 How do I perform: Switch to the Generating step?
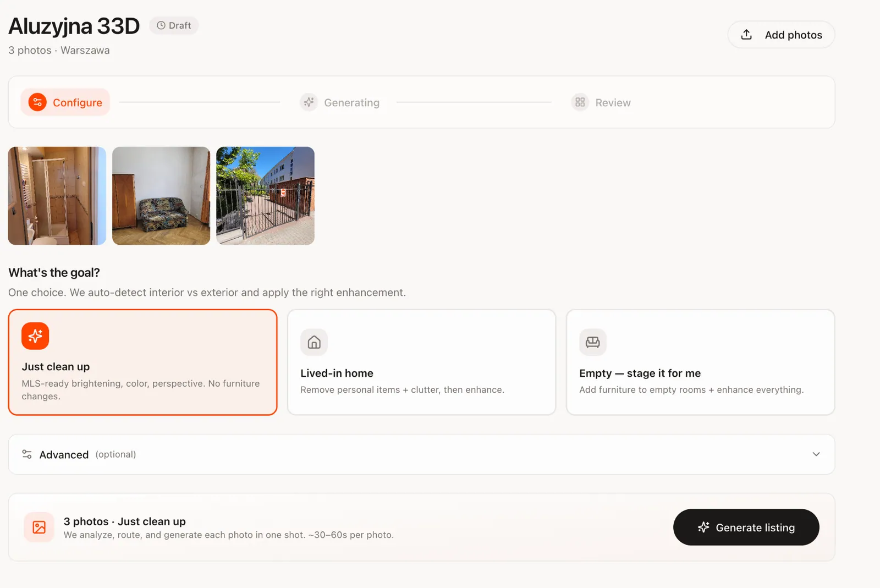pos(340,102)
